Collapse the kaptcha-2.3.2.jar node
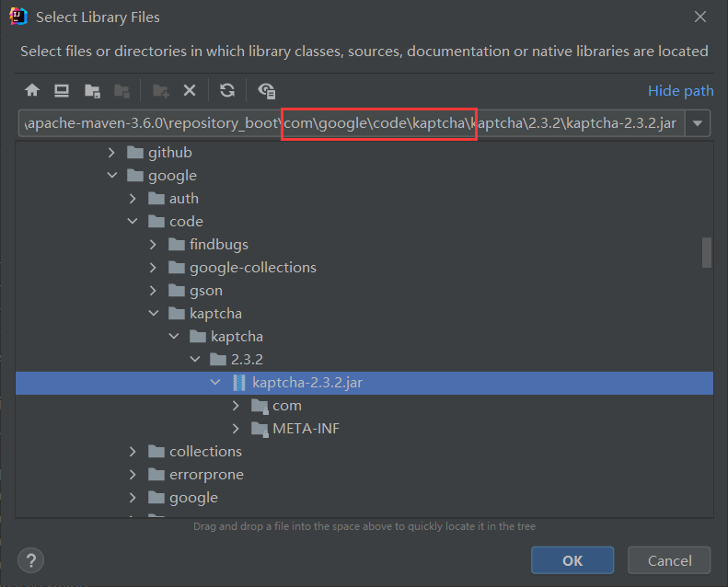Image resolution: width=728 pixels, height=587 pixels. (215, 382)
